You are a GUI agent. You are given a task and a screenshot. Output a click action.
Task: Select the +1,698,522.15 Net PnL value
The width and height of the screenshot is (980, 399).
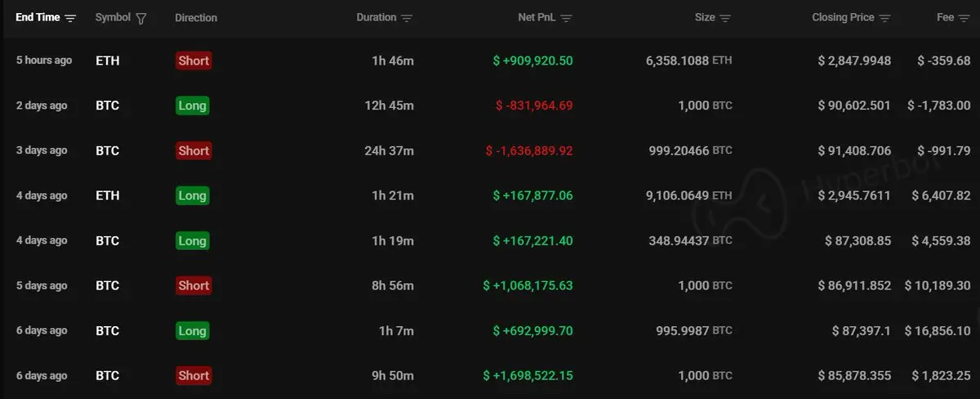coord(528,375)
